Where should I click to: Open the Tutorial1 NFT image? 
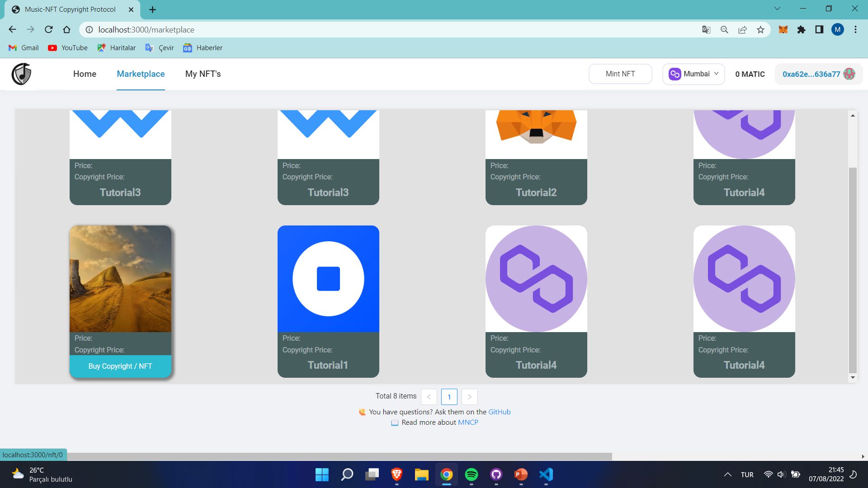(x=328, y=279)
